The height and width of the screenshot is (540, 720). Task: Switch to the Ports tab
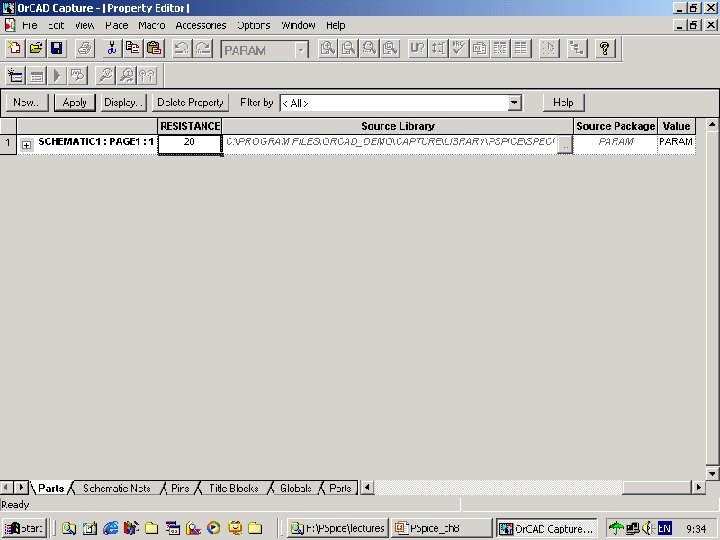[x=340, y=488]
